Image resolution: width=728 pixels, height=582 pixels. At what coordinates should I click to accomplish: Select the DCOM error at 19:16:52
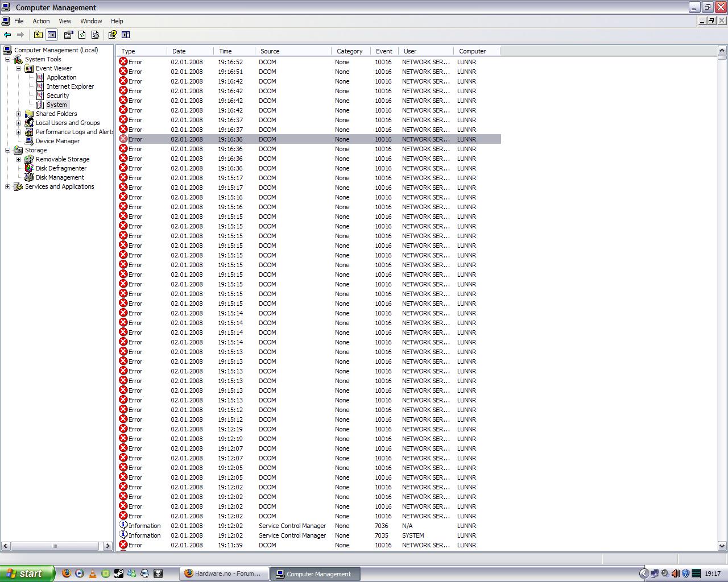(x=309, y=62)
